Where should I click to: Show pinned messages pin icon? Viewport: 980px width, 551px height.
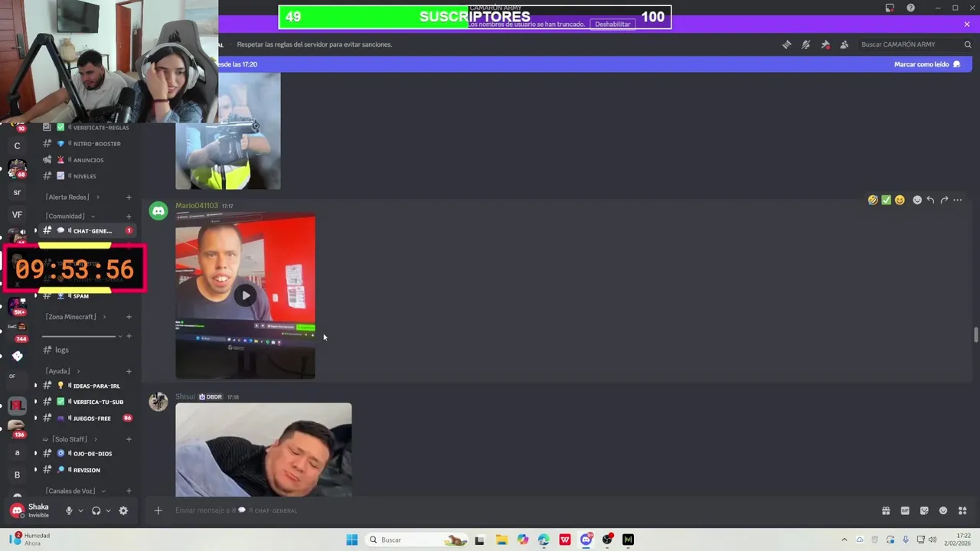point(825,44)
